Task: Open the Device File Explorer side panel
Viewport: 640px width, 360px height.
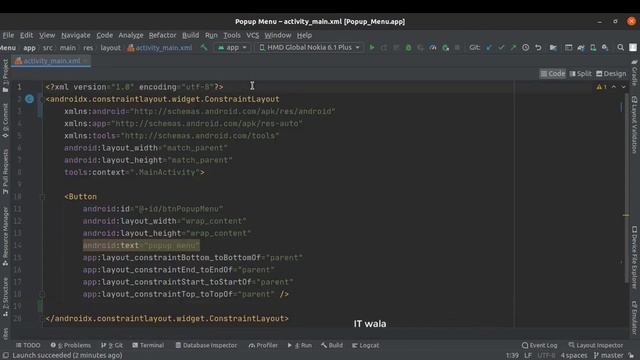Action: tap(634, 257)
